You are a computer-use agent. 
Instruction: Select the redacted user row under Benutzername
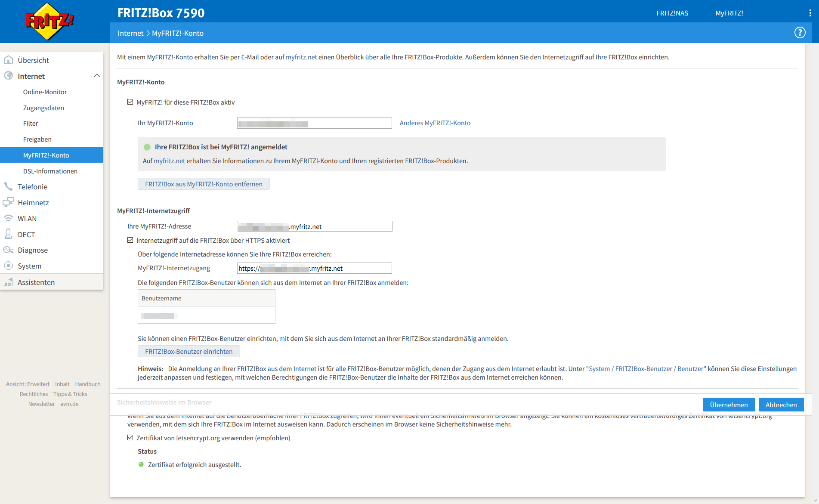[x=207, y=315]
